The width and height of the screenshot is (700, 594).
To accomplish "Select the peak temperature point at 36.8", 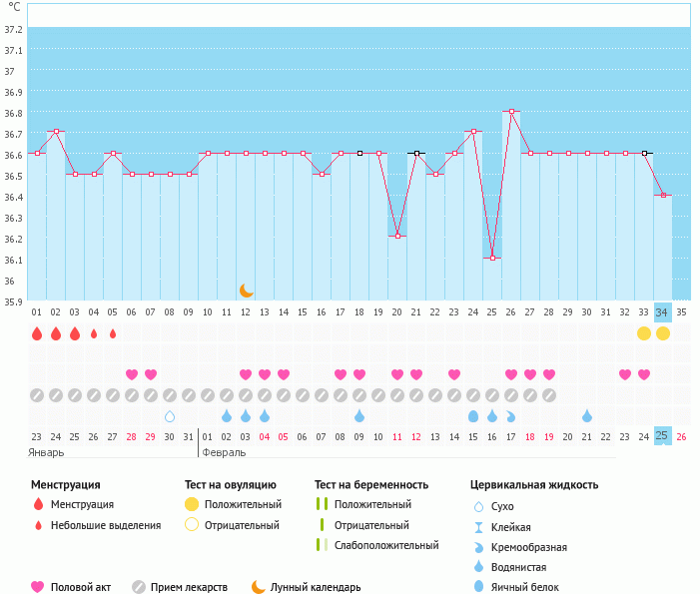I will pyautogui.click(x=511, y=112).
